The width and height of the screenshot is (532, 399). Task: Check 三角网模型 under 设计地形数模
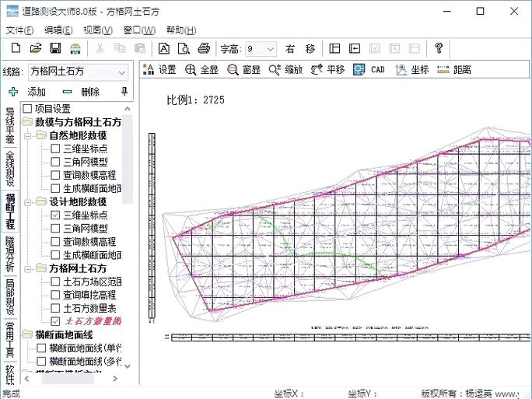tap(55, 229)
